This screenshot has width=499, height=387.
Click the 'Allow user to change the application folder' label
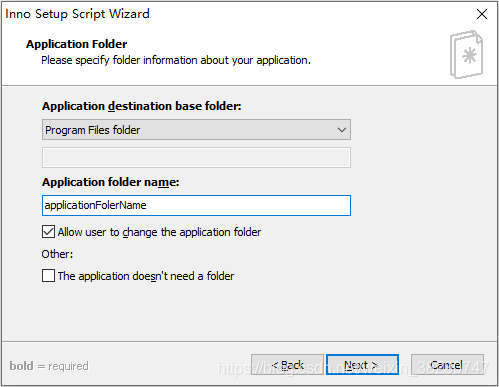tap(159, 232)
